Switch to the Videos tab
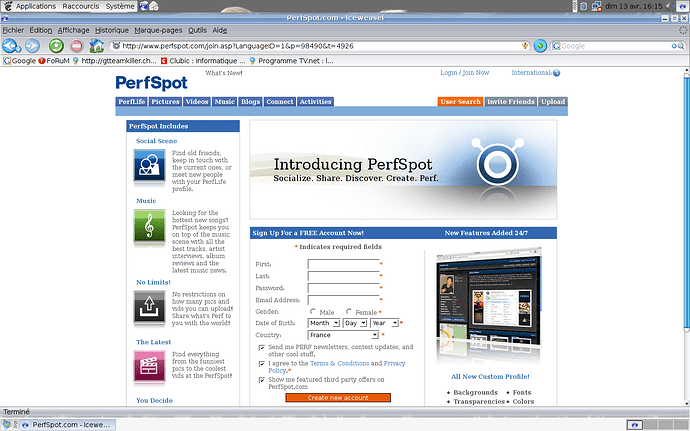The height and width of the screenshot is (431, 690). click(x=197, y=102)
